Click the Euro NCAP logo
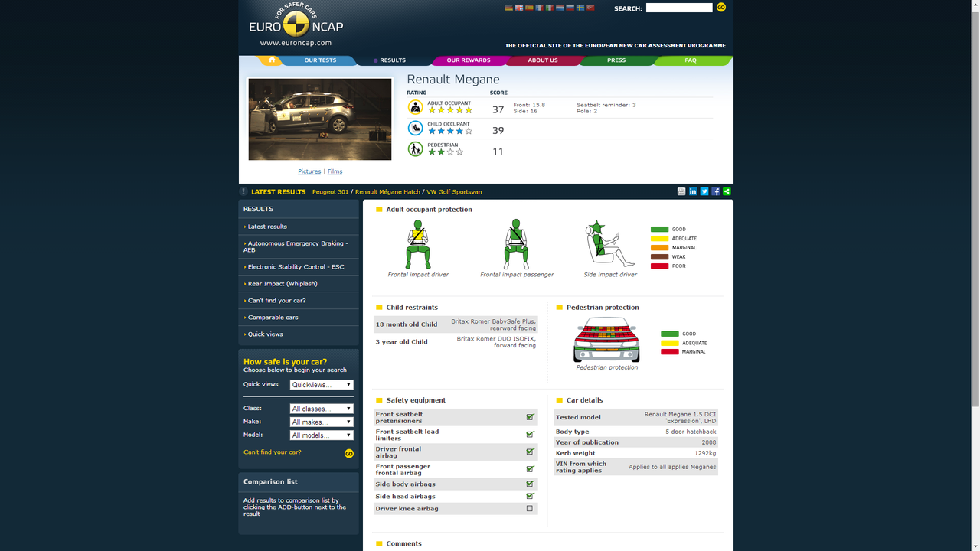 tap(296, 24)
